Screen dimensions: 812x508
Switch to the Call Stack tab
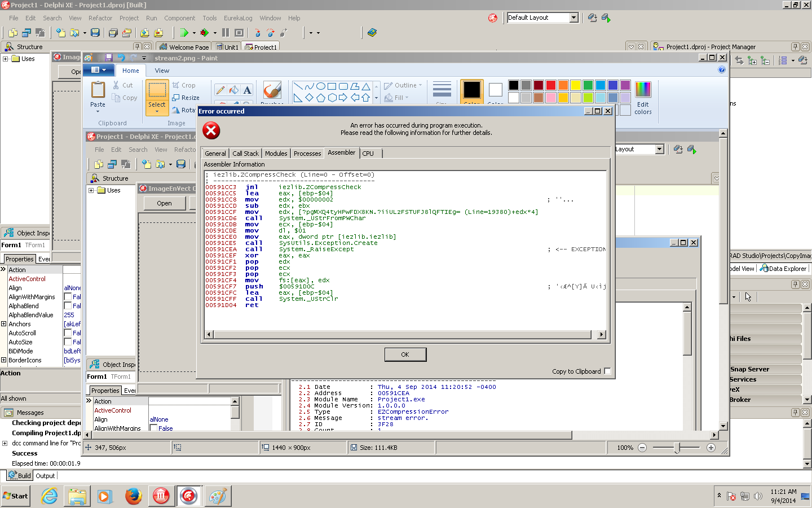[x=245, y=154]
